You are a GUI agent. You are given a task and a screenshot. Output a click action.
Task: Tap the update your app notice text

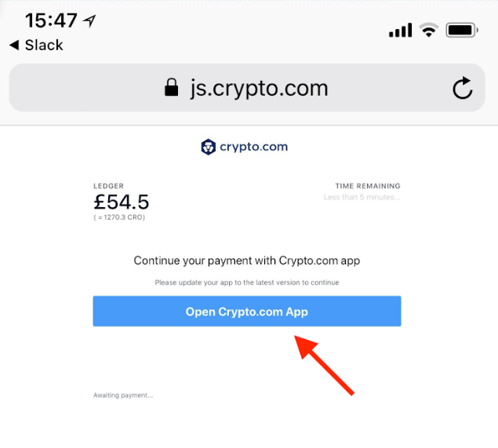point(247,282)
